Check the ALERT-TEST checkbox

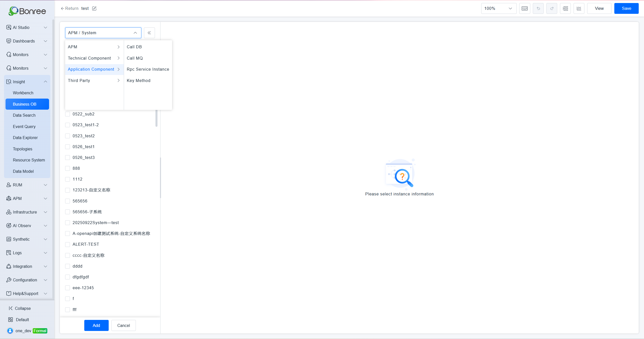coord(67,244)
